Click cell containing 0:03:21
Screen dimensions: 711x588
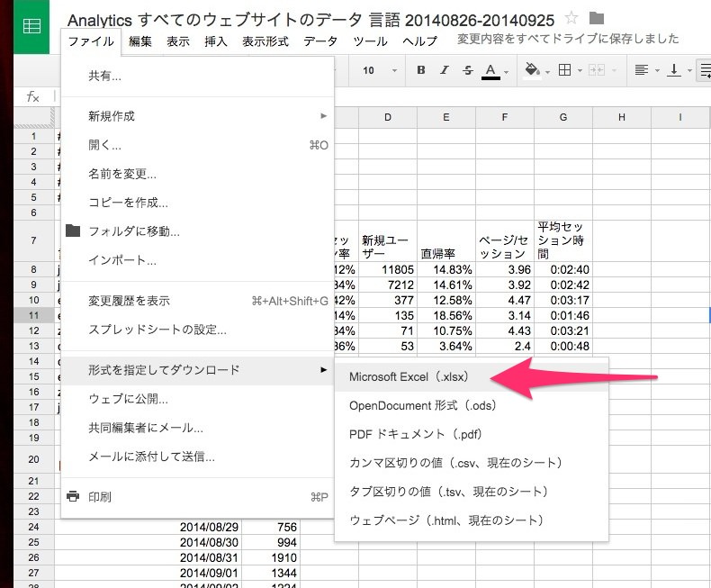pos(563,330)
